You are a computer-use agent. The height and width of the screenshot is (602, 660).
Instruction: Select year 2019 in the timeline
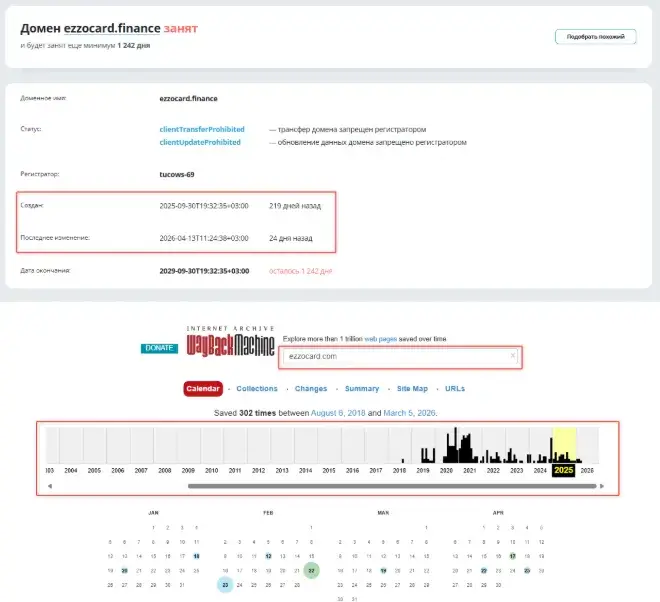point(423,470)
